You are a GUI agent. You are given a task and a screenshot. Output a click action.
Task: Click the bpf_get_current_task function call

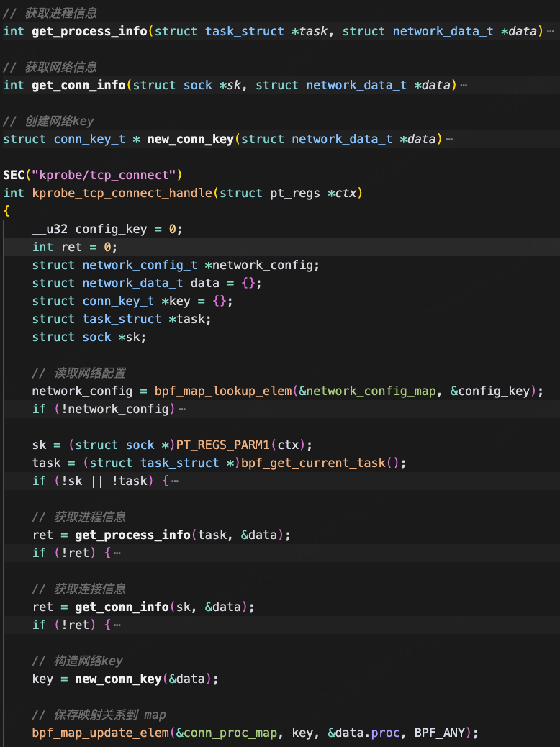[312, 463]
